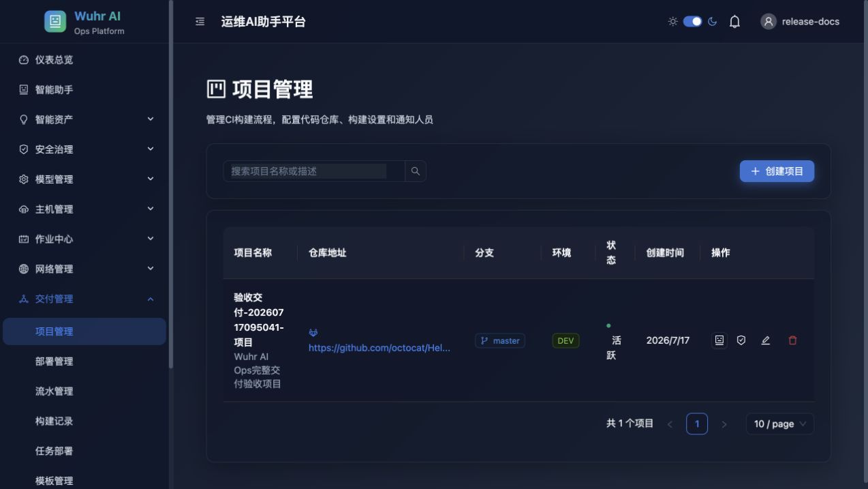Collapse the sidebar with the menu fold icon

200,22
